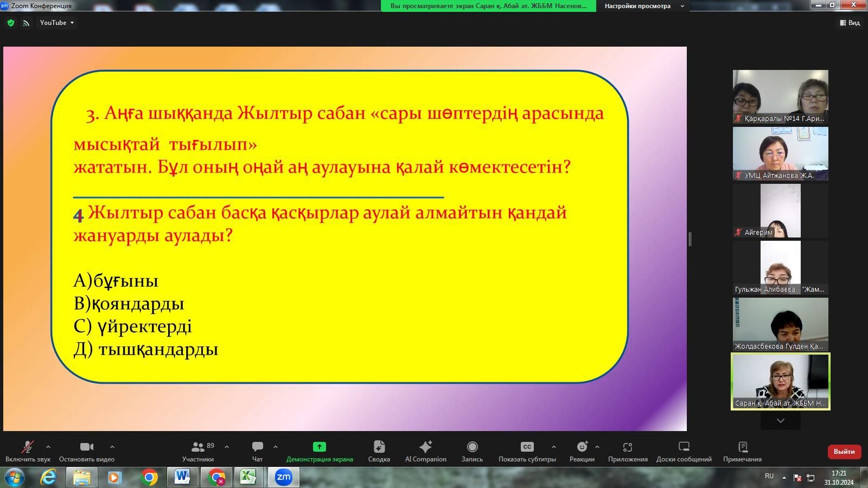
Task: Open the Вид view layout menu
Action: [x=850, y=23]
